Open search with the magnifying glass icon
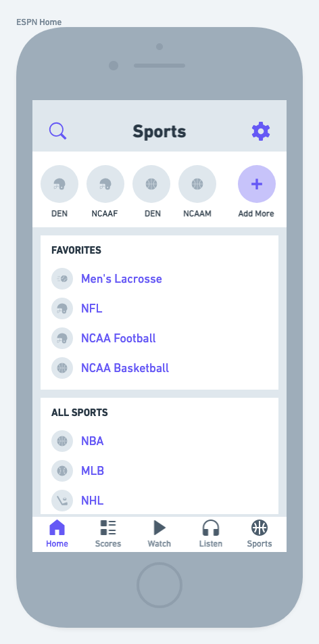 pos(58,131)
